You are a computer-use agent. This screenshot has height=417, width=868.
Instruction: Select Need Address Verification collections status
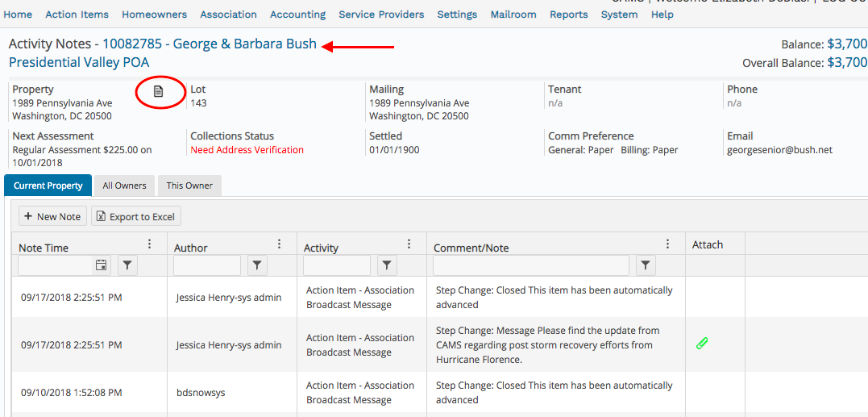click(247, 149)
